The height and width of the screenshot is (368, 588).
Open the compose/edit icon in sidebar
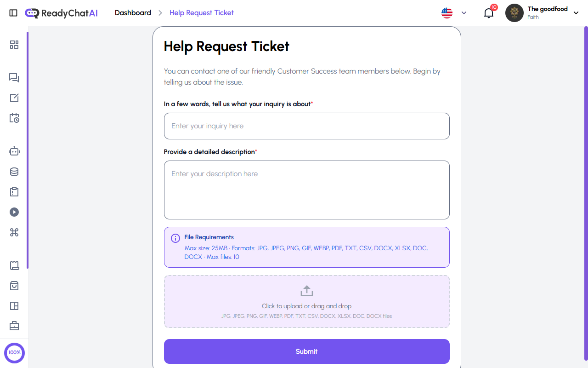click(x=14, y=98)
